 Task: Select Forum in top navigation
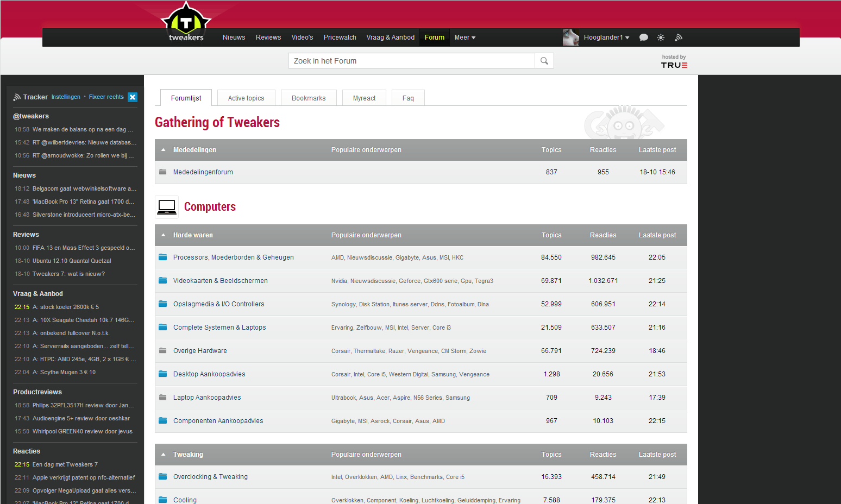[435, 37]
